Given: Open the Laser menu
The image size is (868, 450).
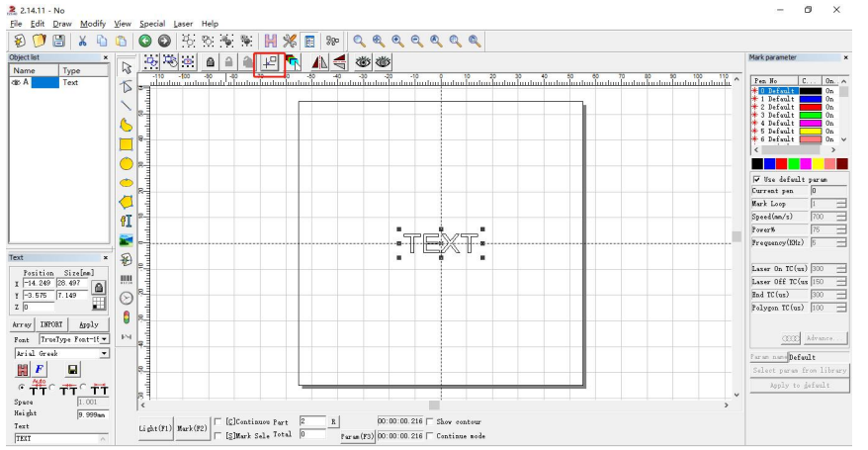Looking at the screenshot, I should click(x=183, y=23).
